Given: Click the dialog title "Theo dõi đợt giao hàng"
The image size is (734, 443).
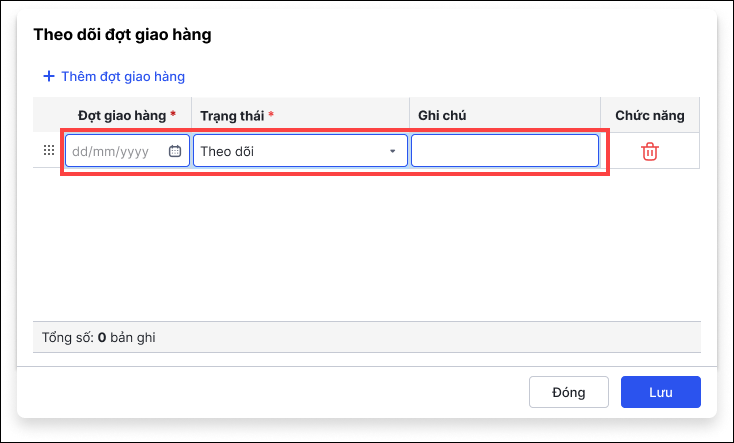Looking at the screenshot, I should click(x=123, y=35).
